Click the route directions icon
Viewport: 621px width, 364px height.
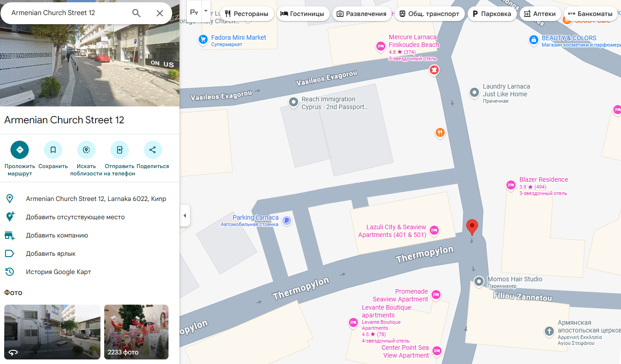(20, 150)
